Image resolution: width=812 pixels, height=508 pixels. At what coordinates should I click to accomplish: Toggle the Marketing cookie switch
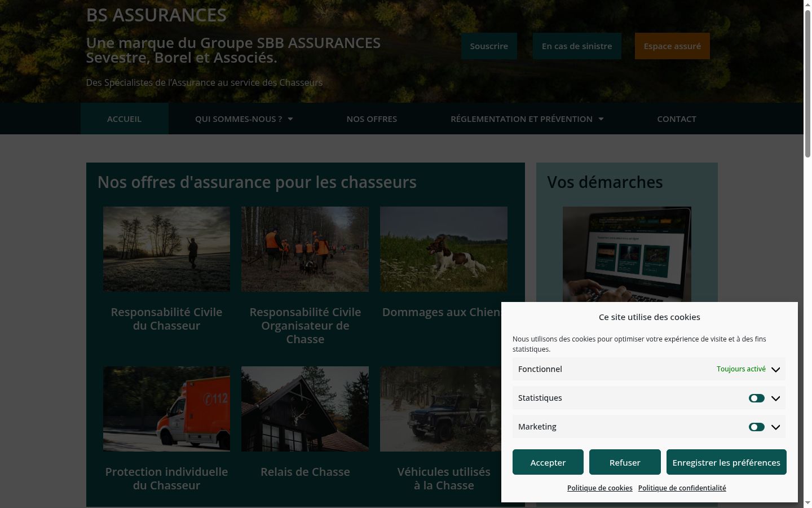point(756,427)
